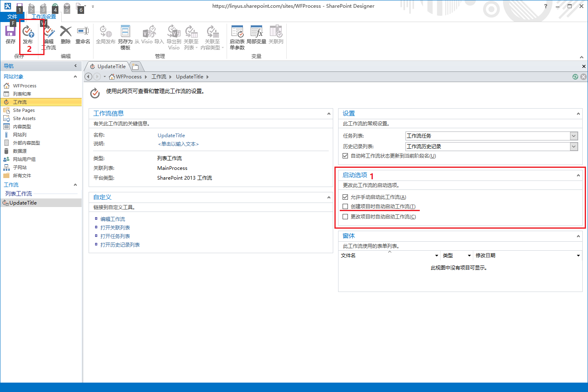
Task: Open the Help question mark icon
Action: 546,6
